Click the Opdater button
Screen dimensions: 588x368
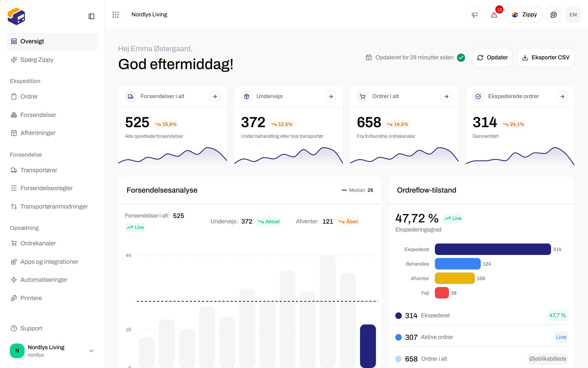[492, 57]
